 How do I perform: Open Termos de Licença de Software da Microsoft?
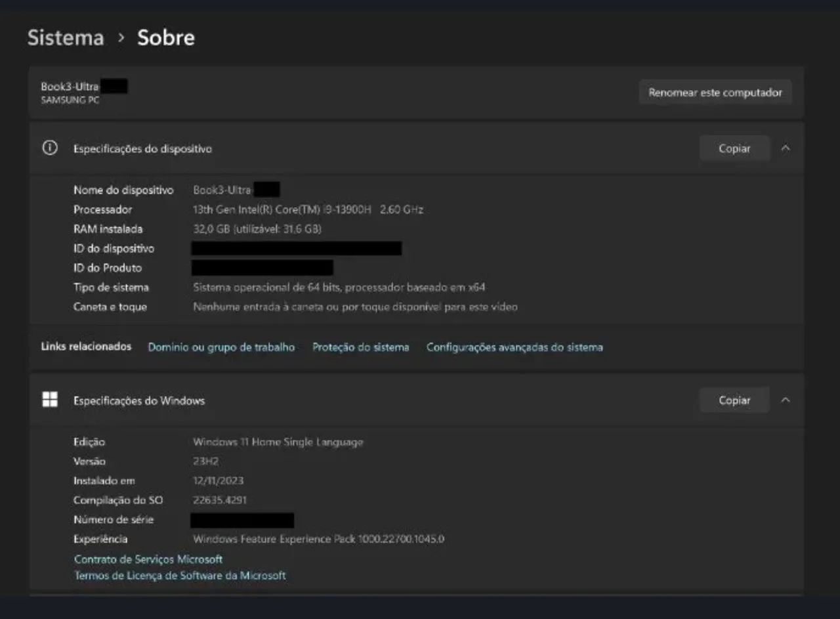(180, 576)
